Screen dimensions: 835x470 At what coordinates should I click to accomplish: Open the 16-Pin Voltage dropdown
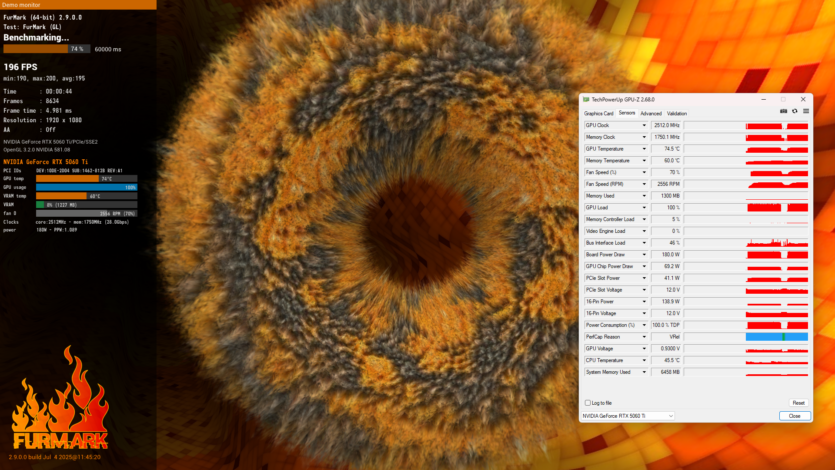tap(644, 314)
